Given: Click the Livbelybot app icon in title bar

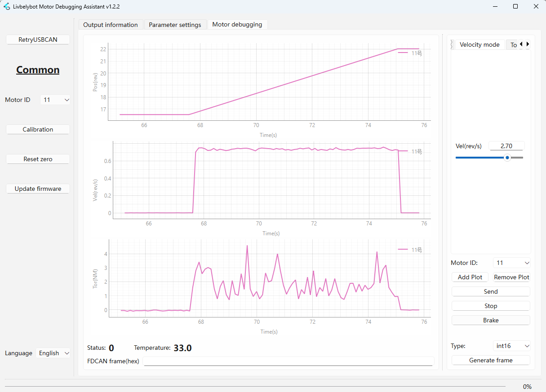Looking at the screenshot, I should point(7,7).
